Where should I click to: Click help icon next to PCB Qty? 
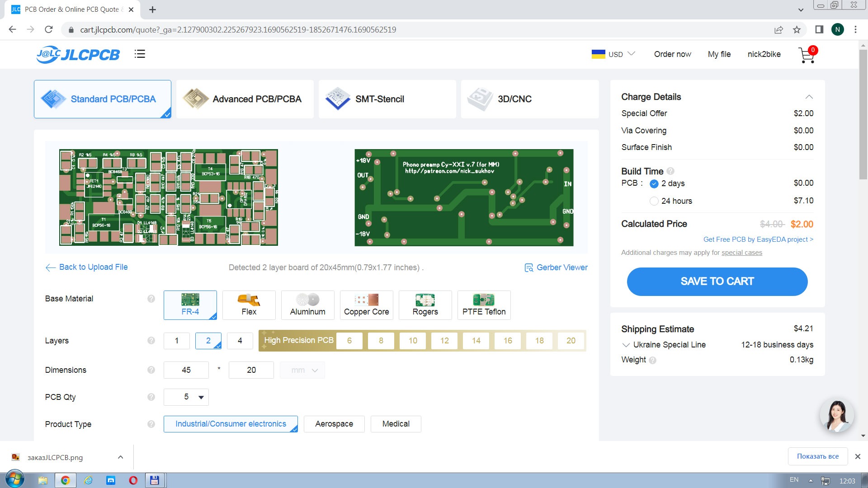click(151, 397)
